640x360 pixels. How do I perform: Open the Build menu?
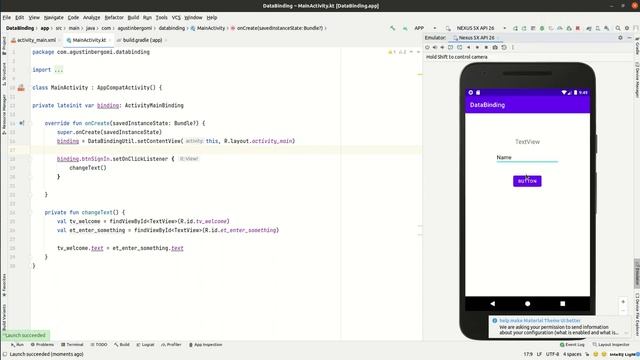tap(133, 18)
